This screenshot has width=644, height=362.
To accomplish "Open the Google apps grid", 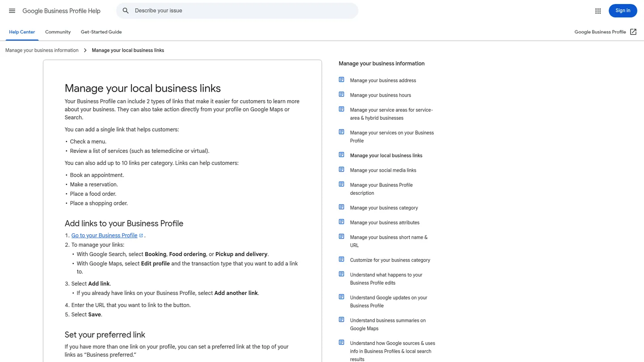I will 598,11.
